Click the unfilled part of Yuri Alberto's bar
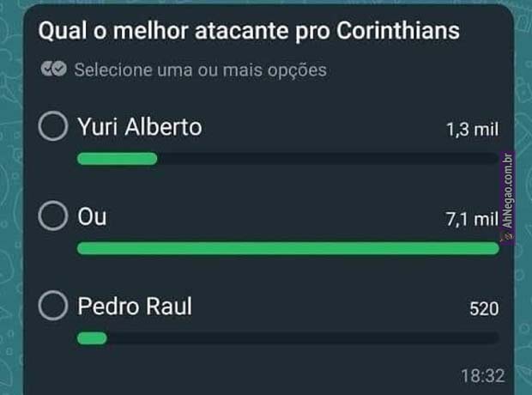 (326, 159)
